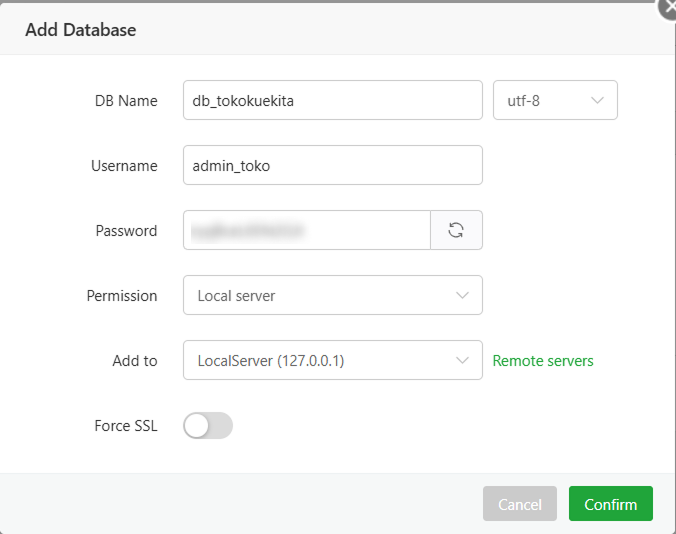Image resolution: width=676 pixels, height=534 pixels.
Task: Open the Remote servers link
Action: 543,361
